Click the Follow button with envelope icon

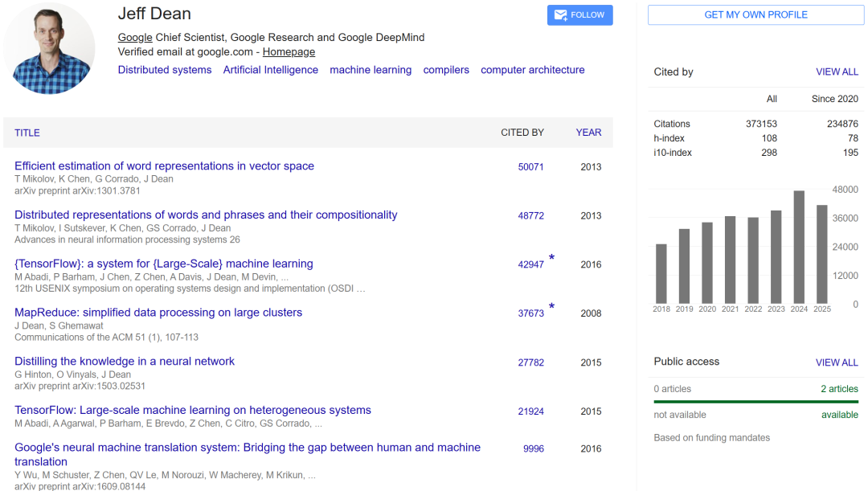(579, 15)
